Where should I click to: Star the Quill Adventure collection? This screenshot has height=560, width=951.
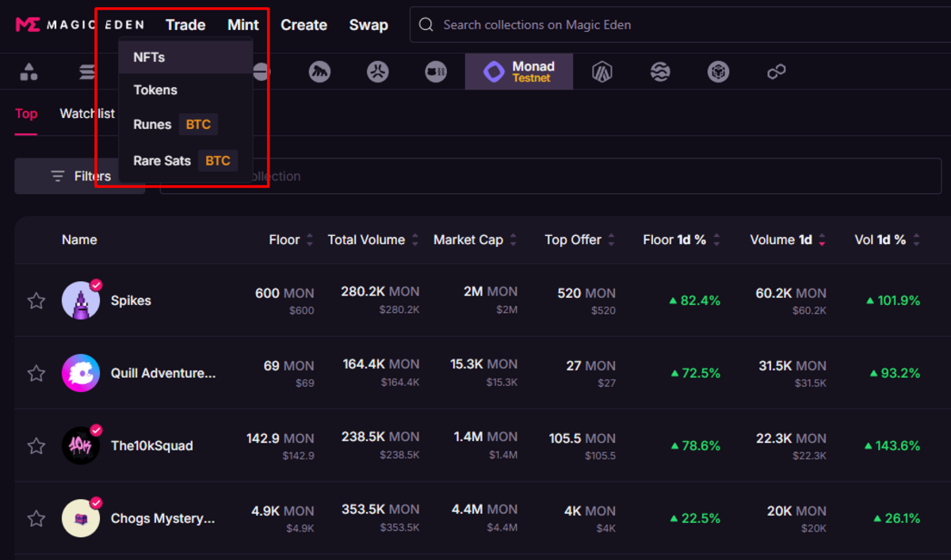36,373
